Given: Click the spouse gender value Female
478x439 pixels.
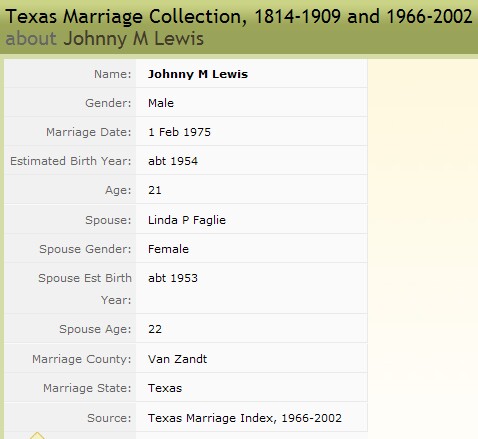Looking at the screenshot, I should click(x=168, y=249).
